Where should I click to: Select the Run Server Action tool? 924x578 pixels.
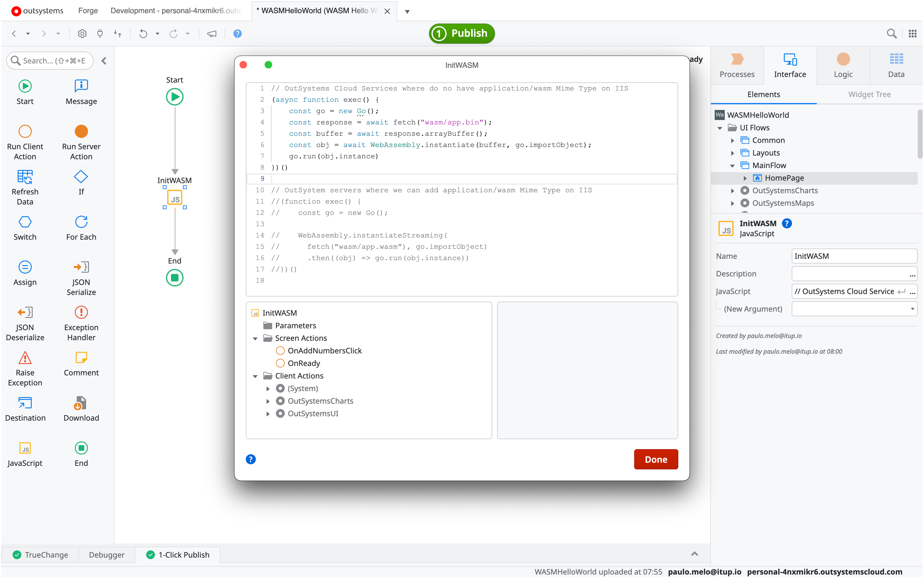pyautogui.click(x=81, y=142)
